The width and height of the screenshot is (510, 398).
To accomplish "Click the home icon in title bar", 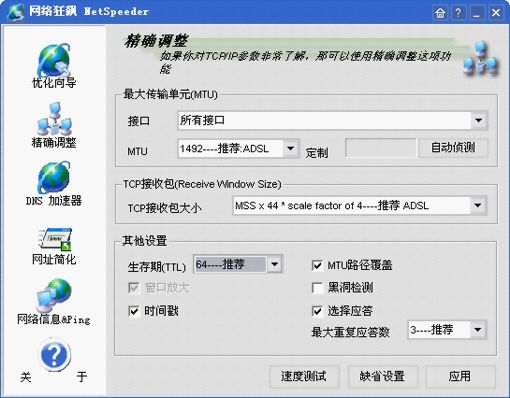I will click(440, 13).
